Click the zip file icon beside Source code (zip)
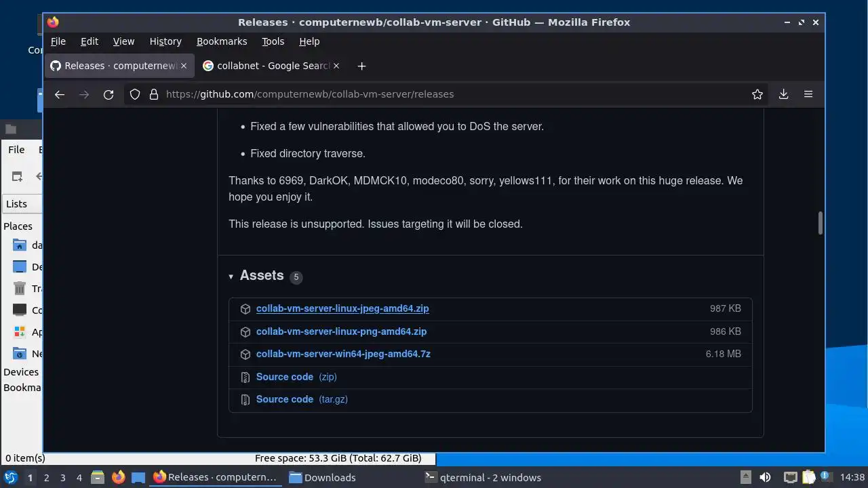The width and height of the screenshot is (868, 488). (245, 377)
